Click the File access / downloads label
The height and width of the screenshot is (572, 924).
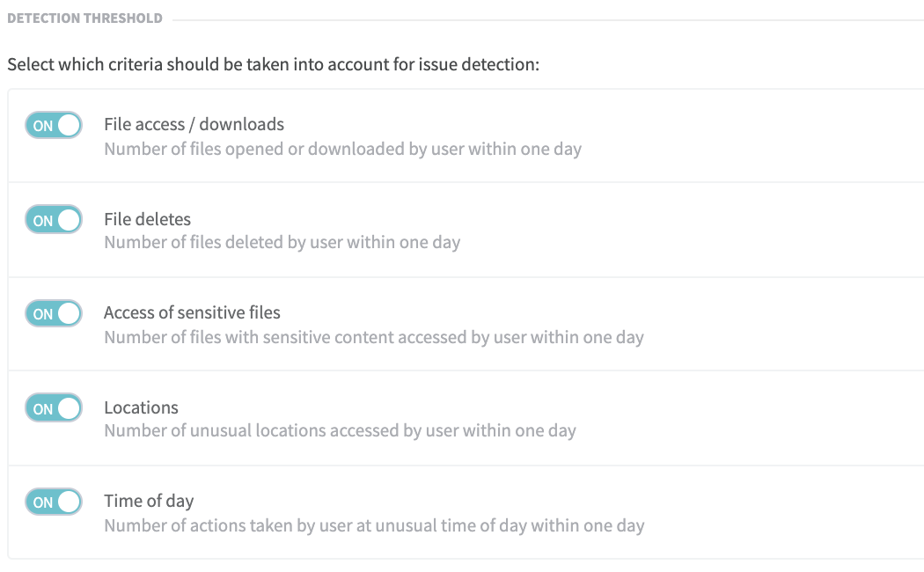[194, 124]
